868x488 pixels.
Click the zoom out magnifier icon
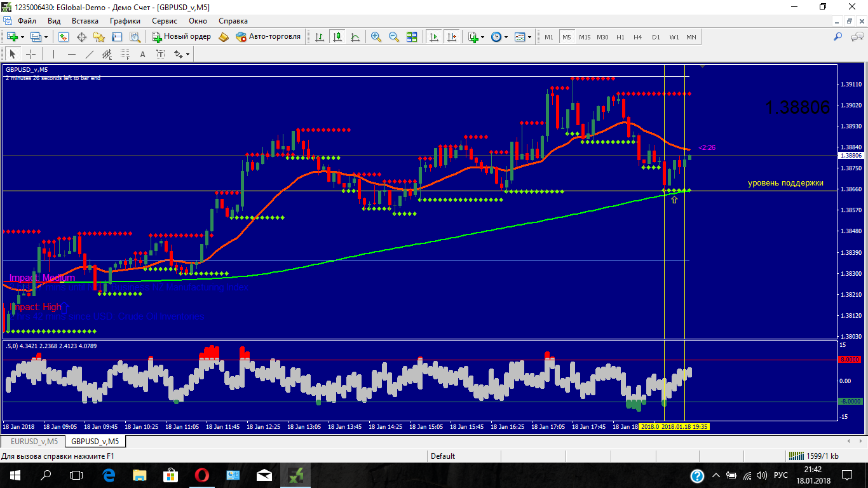tap(394, 37)
